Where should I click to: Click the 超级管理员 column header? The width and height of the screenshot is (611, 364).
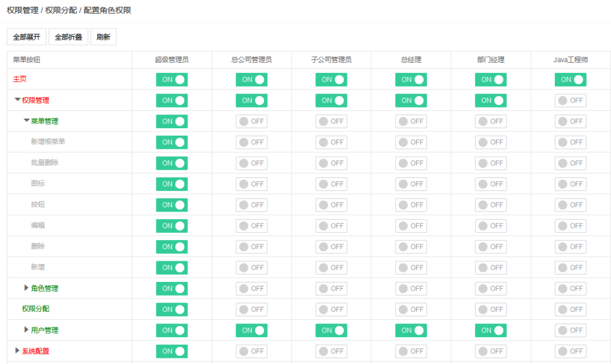[x=172, y=60]
